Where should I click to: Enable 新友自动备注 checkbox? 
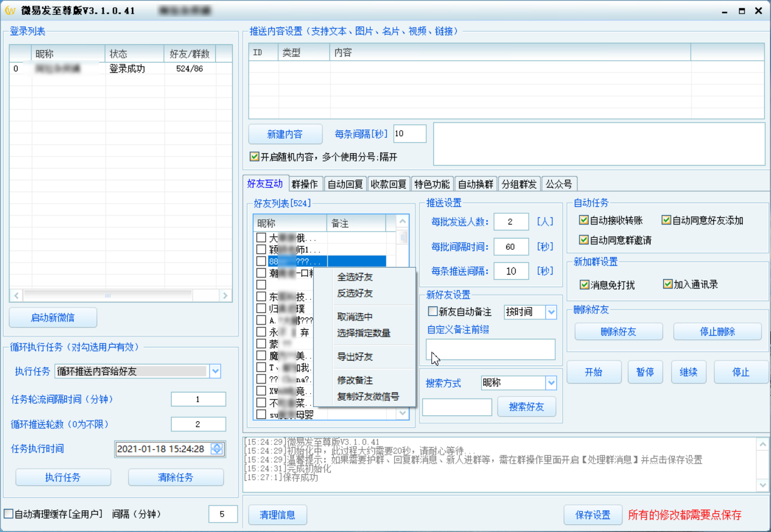[x=433, y=312]
